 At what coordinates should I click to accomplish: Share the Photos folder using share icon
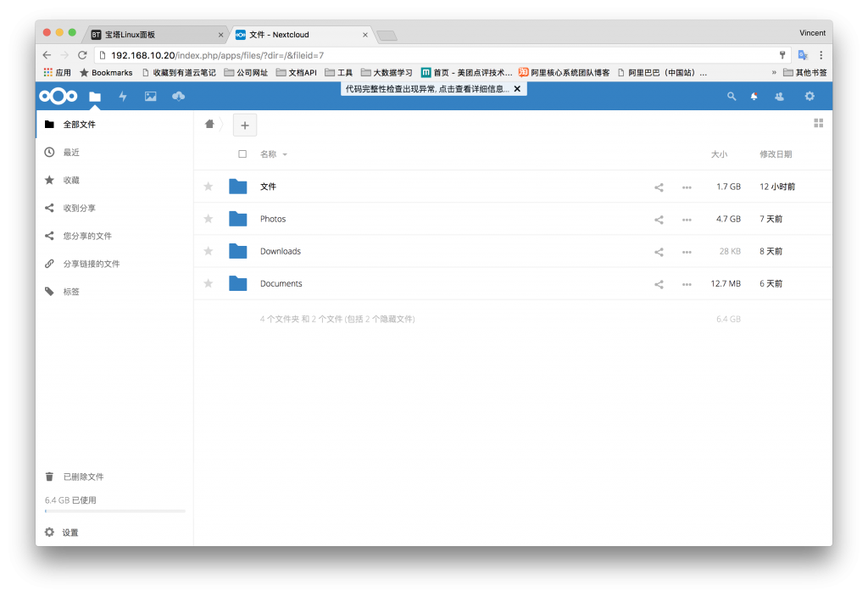point(659,220)
